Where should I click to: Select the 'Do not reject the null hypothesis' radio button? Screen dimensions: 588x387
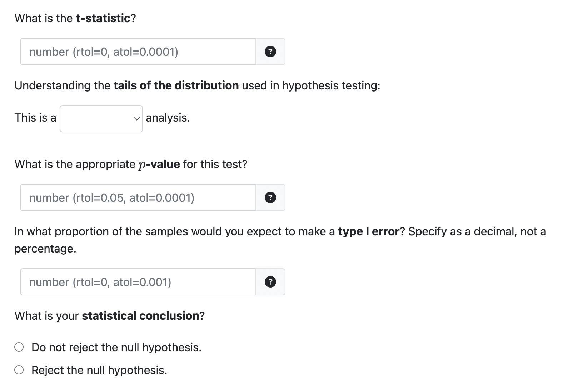point(19,347)
